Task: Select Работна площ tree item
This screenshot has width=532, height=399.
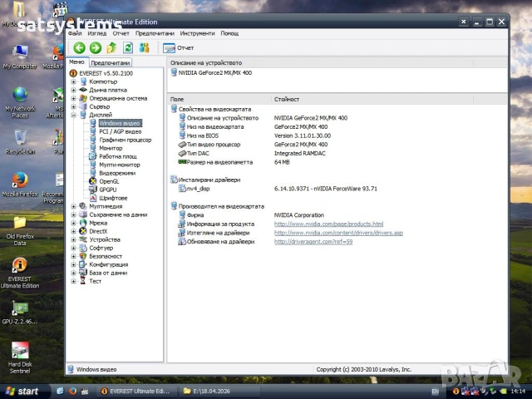Action: (118, 156)
